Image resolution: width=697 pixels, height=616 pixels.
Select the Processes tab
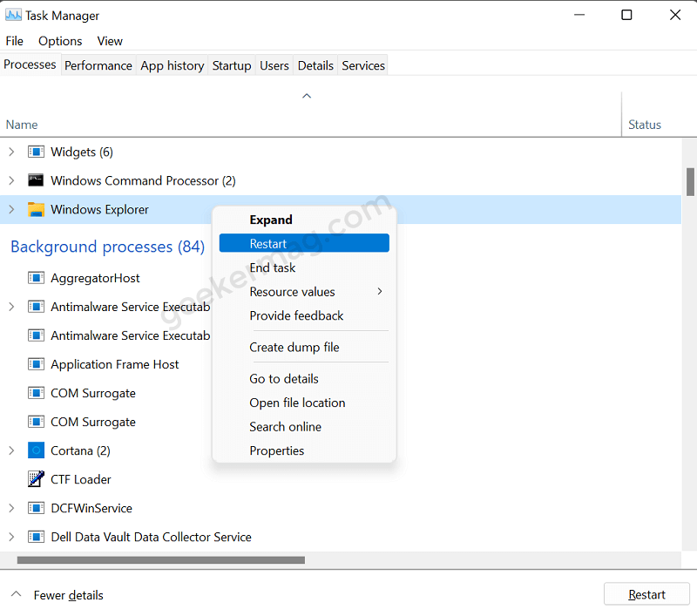point(30,64)
